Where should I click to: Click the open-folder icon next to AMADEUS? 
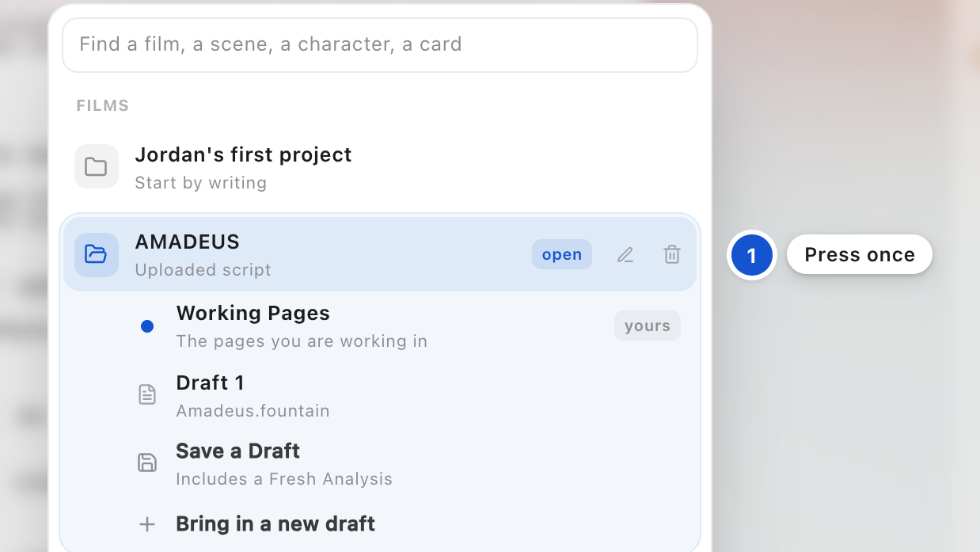[97, 255]
